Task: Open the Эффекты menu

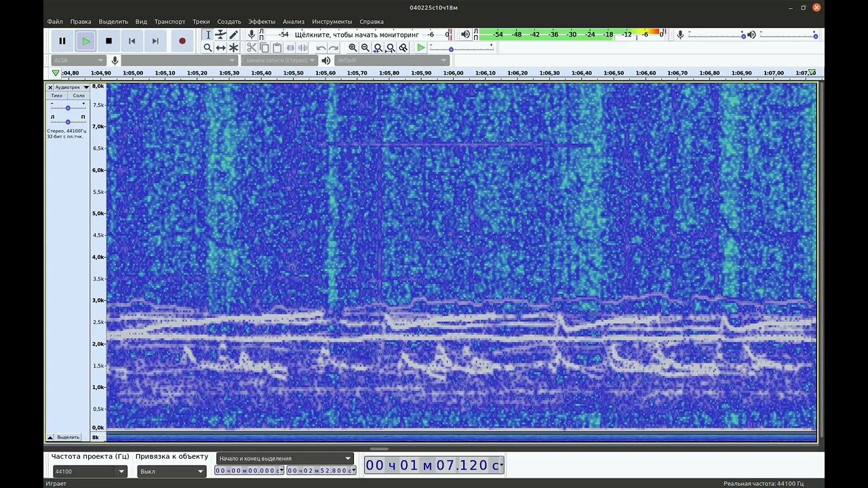Action: [x=262, y=22]
